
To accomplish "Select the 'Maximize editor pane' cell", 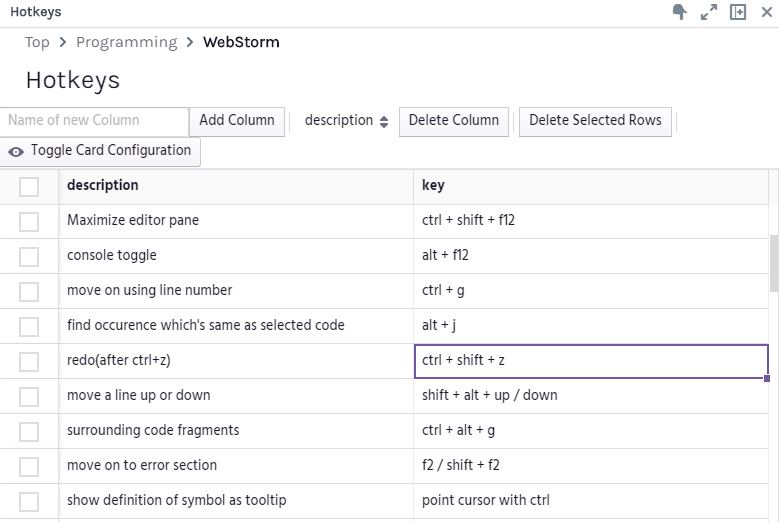I will point(236,221).
